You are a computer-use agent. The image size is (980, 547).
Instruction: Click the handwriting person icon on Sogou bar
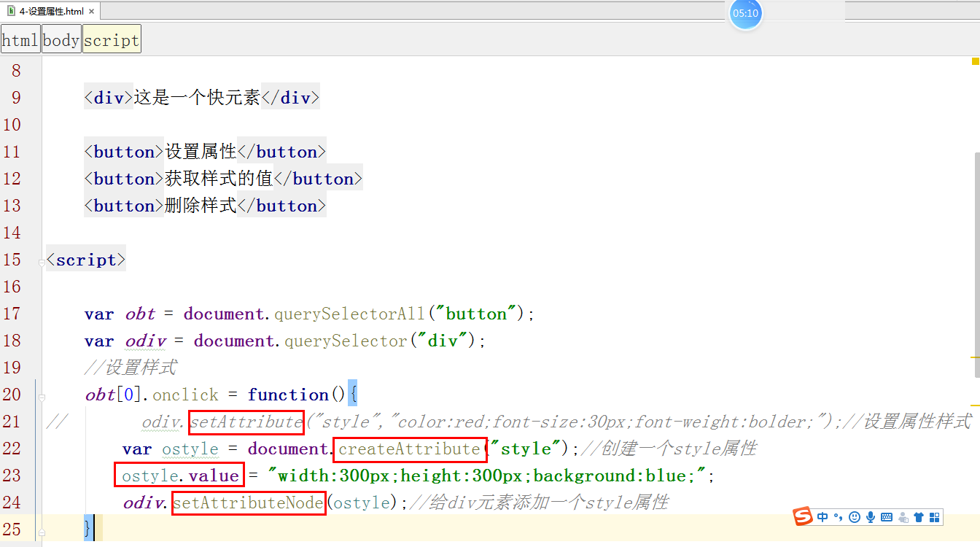point(903,516)
